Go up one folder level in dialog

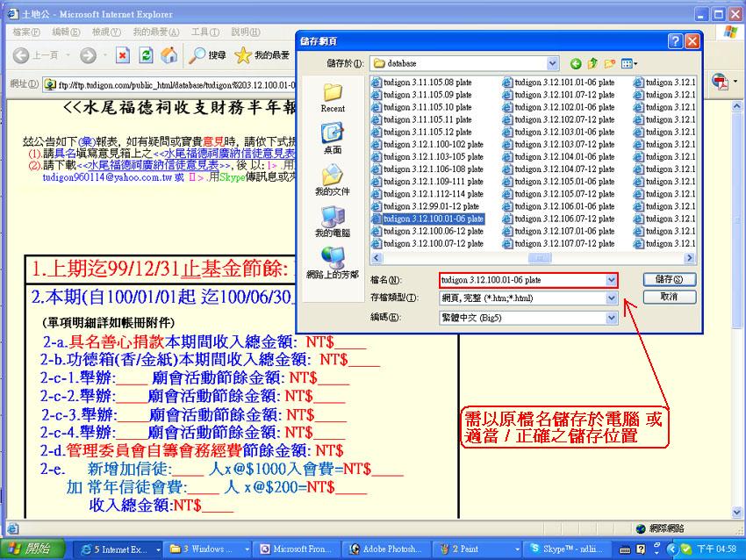592,63
